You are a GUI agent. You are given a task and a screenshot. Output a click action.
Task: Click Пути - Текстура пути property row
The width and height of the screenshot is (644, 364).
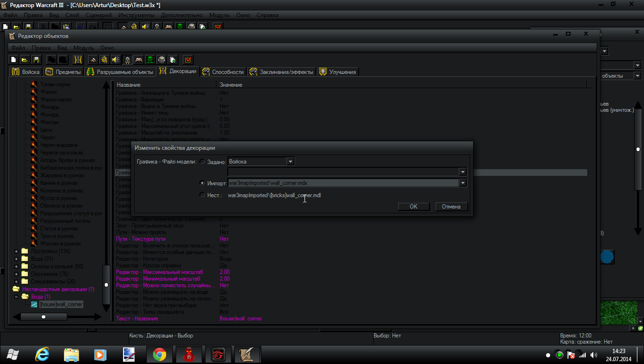click(x=350, y=239)
